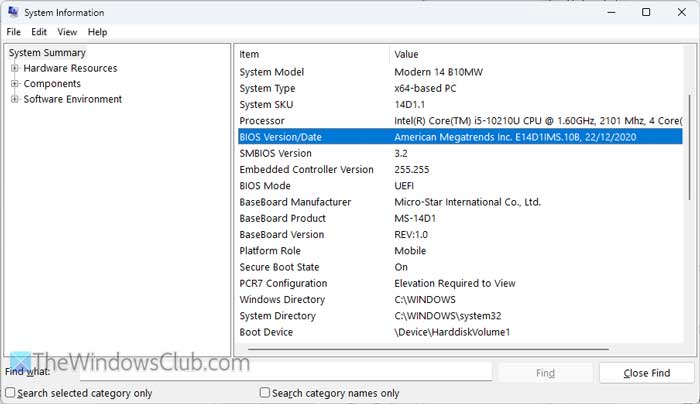The width and height of the screenshot is (700, 404).
Task: Maximize the System Information window
Action: click(x=646, y=12)
